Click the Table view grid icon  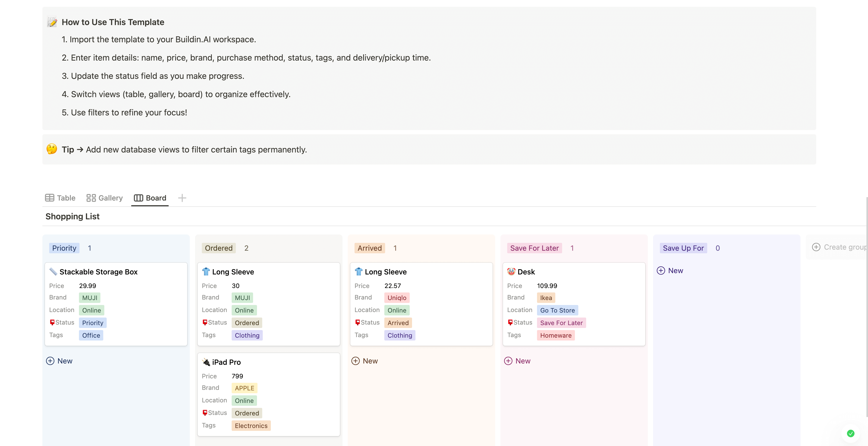(49, 198)
